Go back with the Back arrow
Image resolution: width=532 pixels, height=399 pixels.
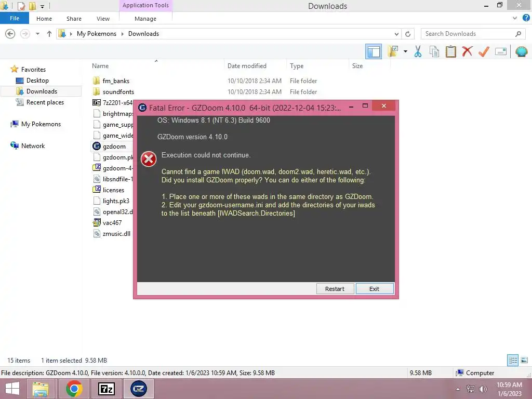point(10,34)
